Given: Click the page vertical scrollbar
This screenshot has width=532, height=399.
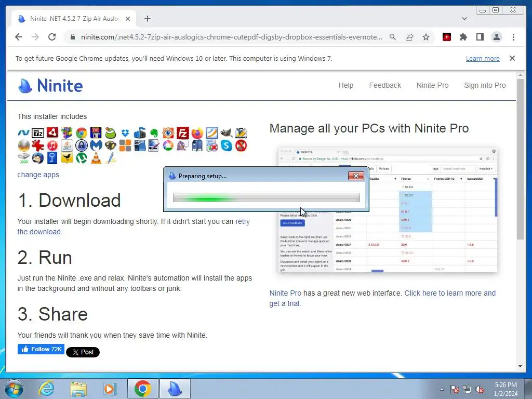Looking at the screenshot, I should pos(520,159).
